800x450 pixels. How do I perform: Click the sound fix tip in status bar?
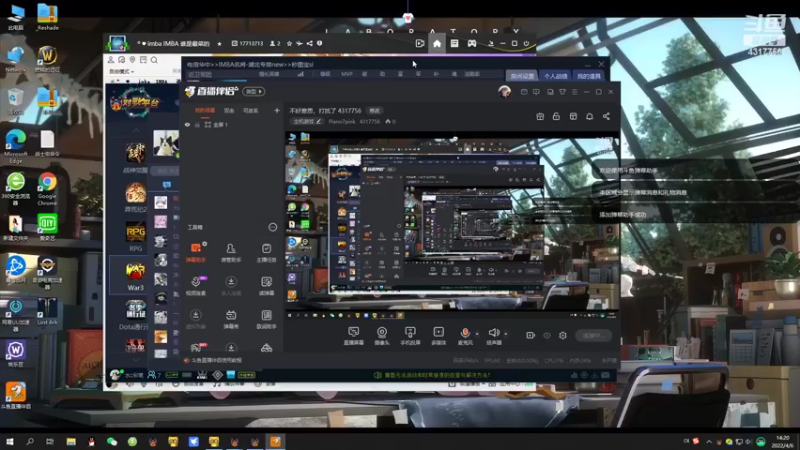click(433, 375)
